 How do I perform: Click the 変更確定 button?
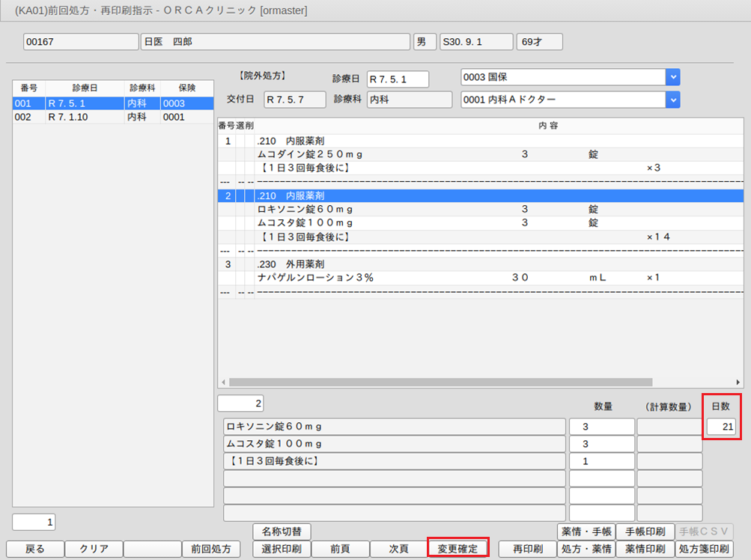[457, 549]
